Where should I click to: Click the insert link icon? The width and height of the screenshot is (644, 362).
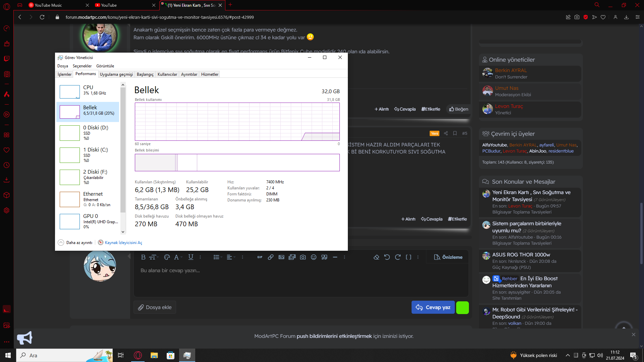(270, 257)
